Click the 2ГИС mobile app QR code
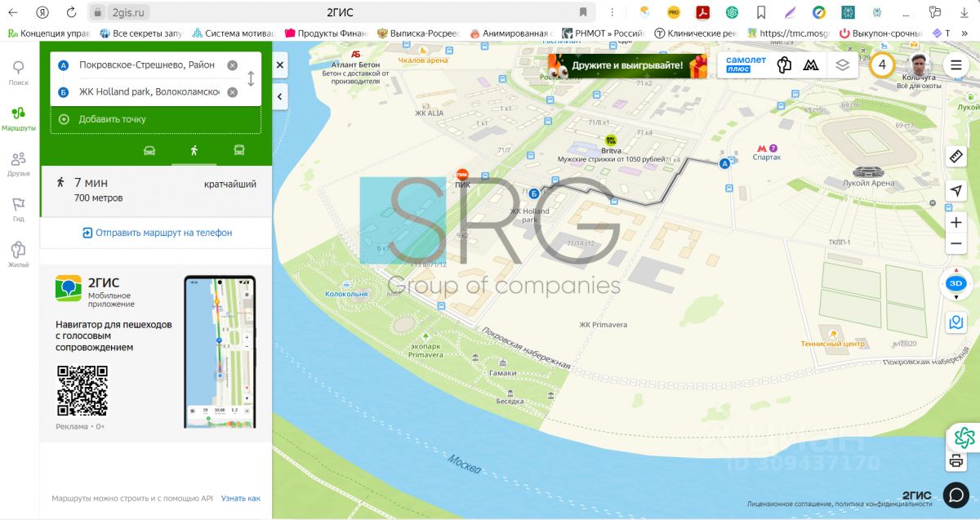The image size is (980, 520). pos(82,391)
